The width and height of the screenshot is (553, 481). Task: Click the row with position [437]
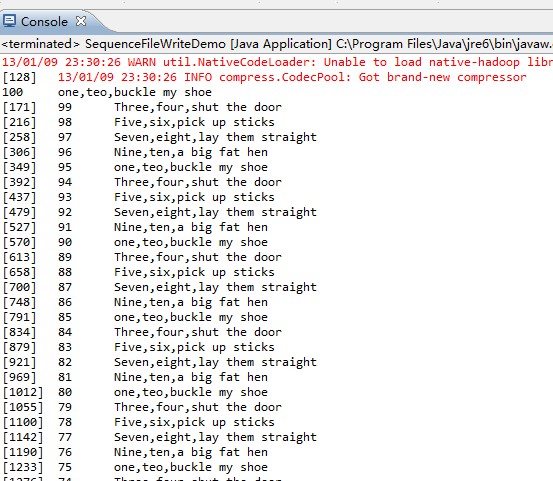pyautogui.click(x=139, y=197)
